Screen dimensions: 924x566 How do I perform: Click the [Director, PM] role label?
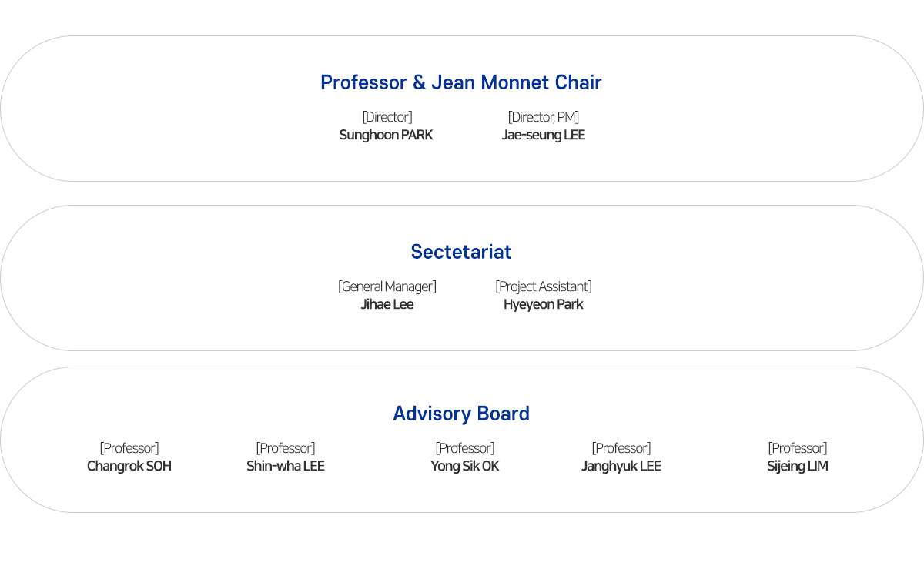click(x=543, y=117)
